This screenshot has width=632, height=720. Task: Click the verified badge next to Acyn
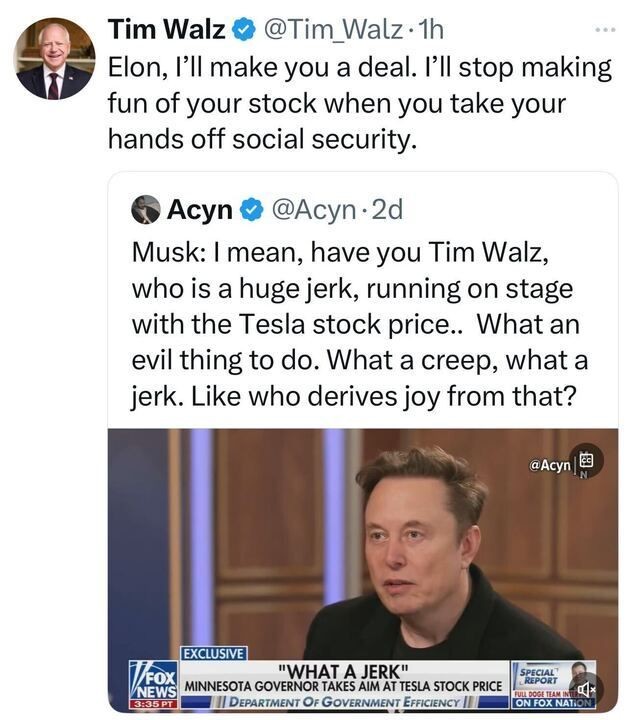coord(253,210)
